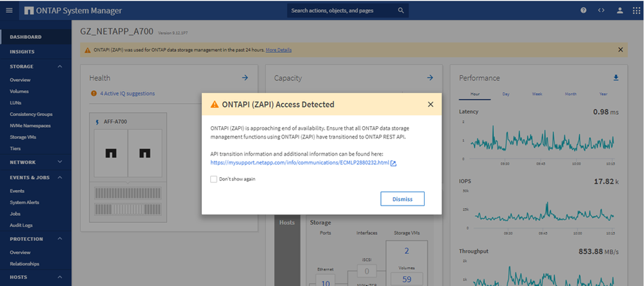Click Volumes count 59
The height and width of the screenshot is (286, 644).
(x=407, y=280)
